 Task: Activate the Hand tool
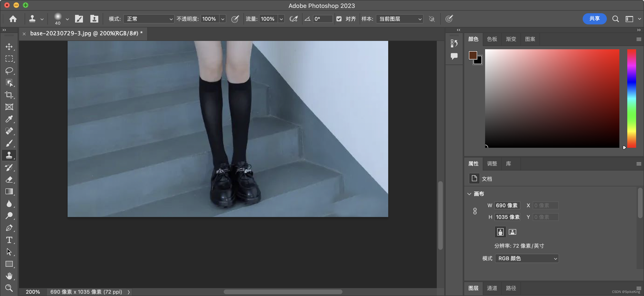tap(9, 276)
